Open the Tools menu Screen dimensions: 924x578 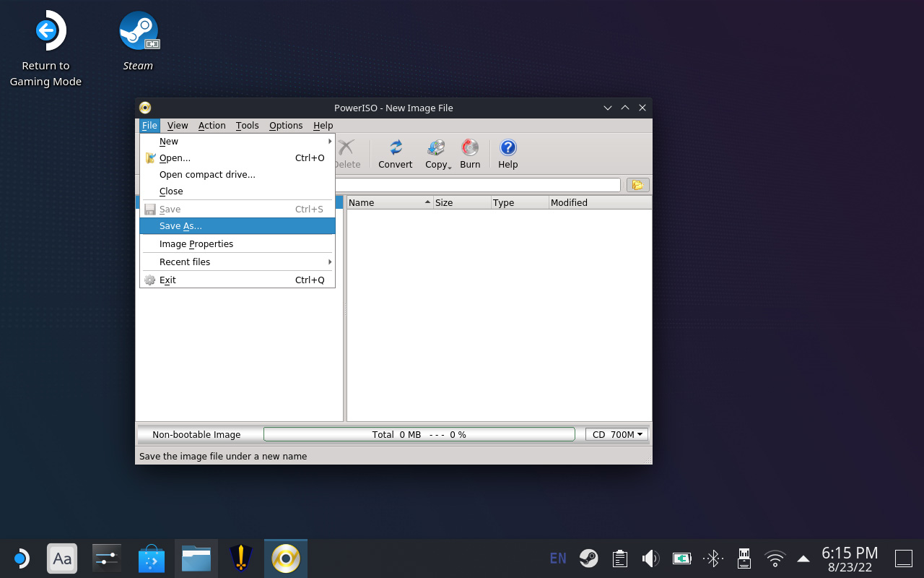click(247, 126)
